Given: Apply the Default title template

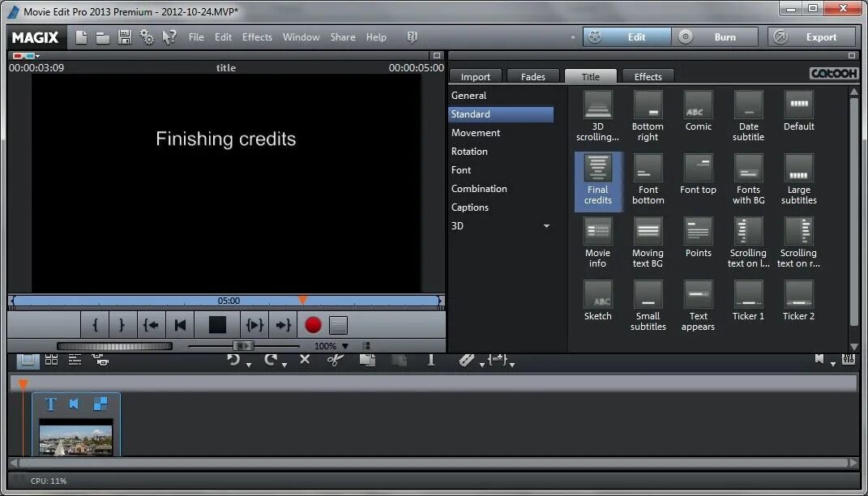Looking at the screenshot, I should click(799, 111).
